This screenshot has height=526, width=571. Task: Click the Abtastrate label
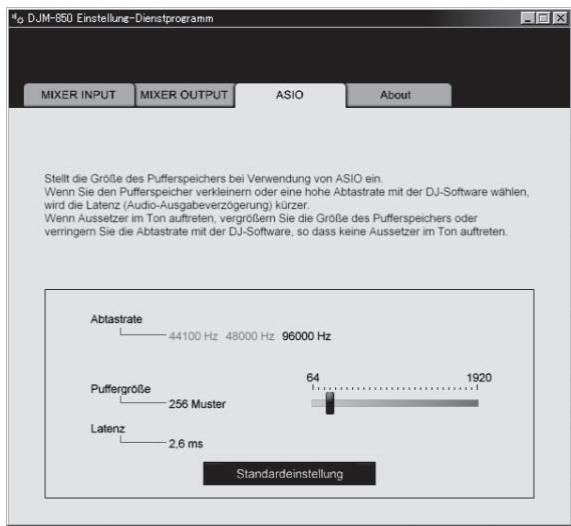(x=117, y=319)
